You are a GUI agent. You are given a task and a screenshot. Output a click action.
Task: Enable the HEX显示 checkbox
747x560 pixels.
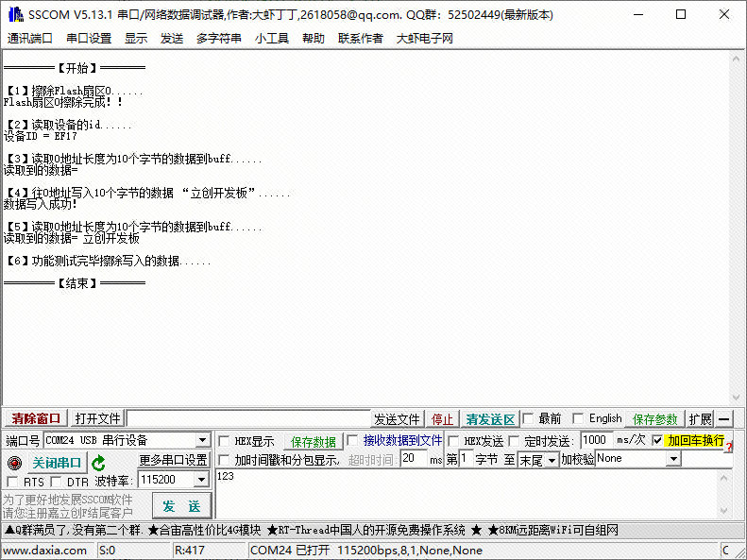click(x=224, y=441)
